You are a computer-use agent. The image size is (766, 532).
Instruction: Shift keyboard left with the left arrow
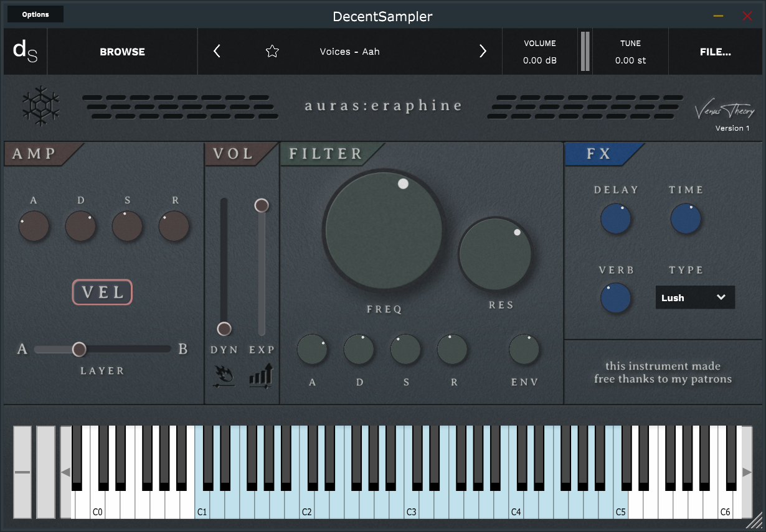coord(65,472)
